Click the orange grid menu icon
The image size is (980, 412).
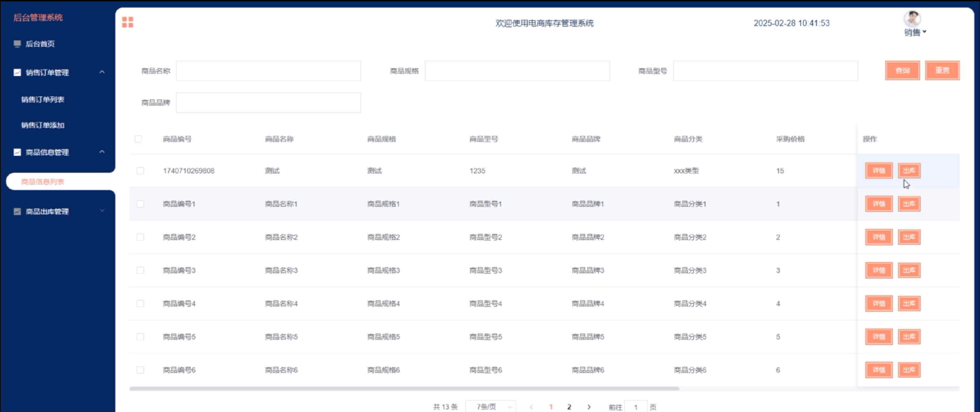pyautogui.click(x=127, y=22)
